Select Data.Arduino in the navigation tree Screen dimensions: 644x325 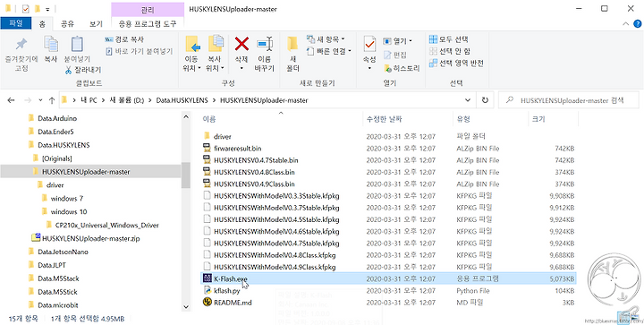tap(57, 118)
